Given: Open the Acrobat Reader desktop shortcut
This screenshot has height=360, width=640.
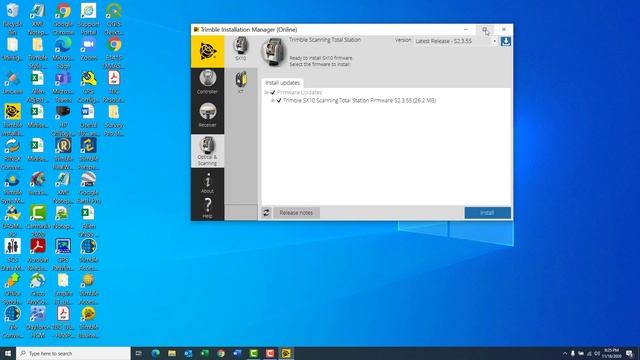Looking at the screenshot, I should [38, 255].
